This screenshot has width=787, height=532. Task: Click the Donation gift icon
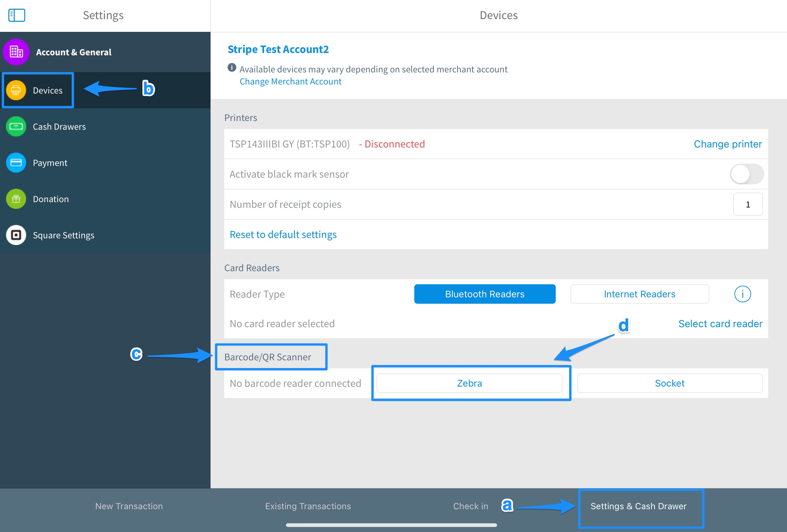(16, 199)
